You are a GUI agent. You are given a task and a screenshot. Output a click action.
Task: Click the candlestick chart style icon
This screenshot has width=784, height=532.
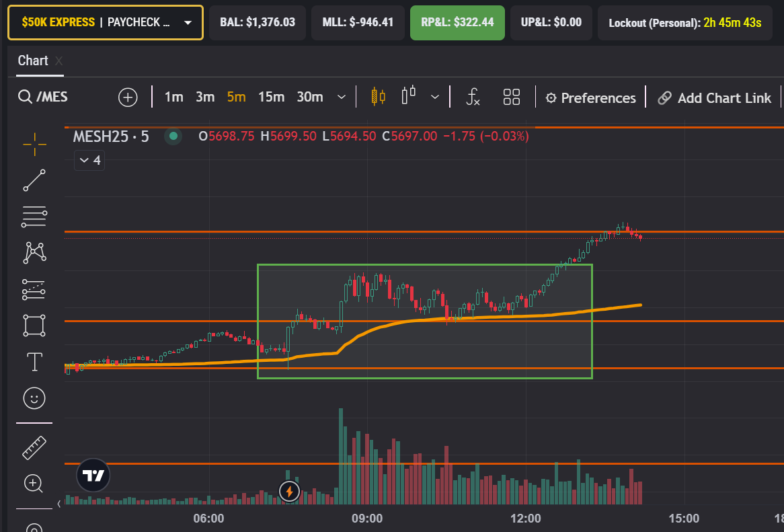point(378,96)
